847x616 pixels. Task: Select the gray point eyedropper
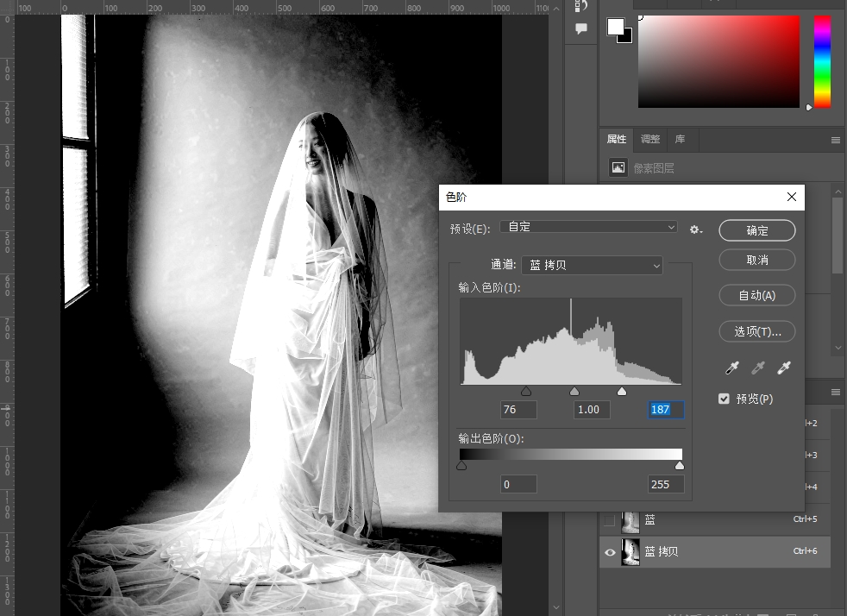[x=758, y=368]
